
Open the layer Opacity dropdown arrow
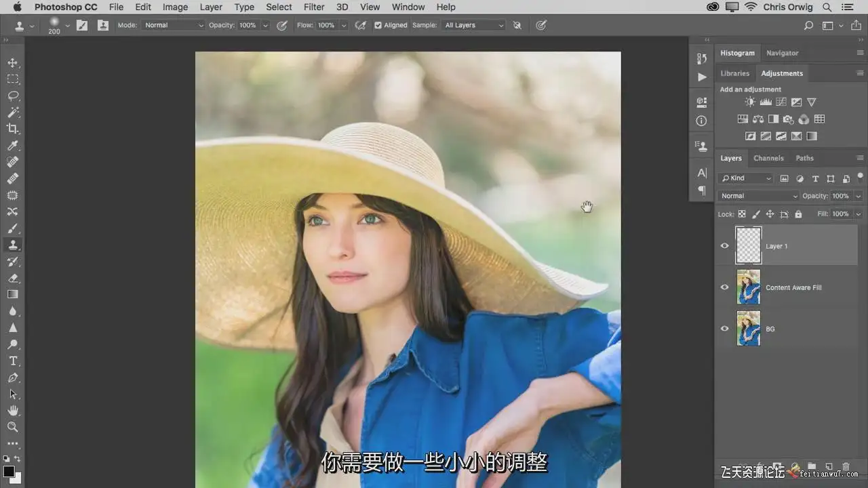[x=857, y=196]
